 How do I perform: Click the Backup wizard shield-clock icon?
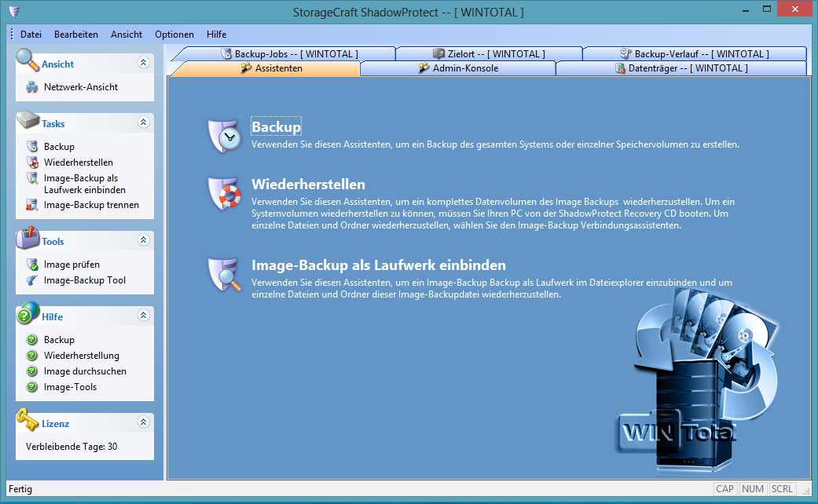click(225, 136)
